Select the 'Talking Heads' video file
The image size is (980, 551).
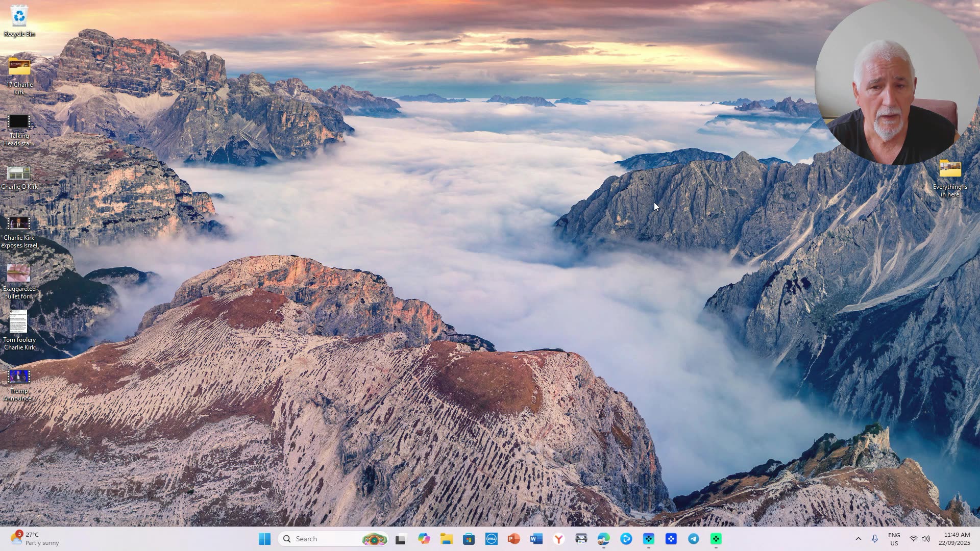point(19,122)
